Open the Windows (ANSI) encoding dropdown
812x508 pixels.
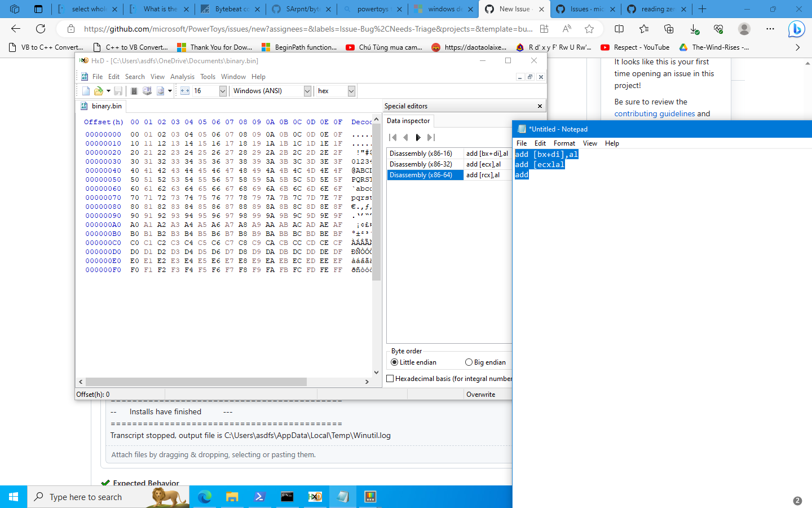click(307, 91)
